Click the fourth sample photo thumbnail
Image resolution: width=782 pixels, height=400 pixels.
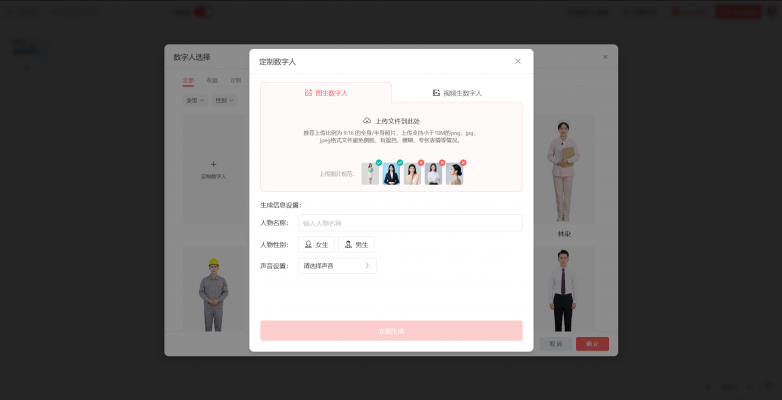coord(433,174)
